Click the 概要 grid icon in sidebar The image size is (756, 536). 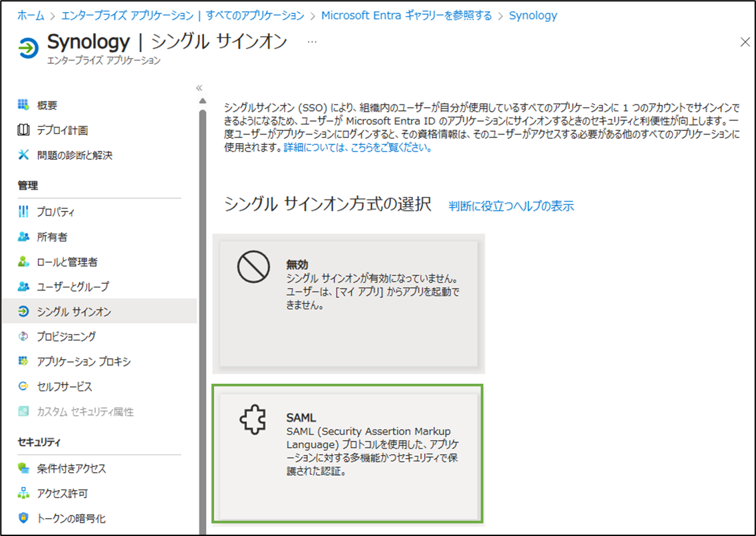pyautogui.click(x=23, y=104)
